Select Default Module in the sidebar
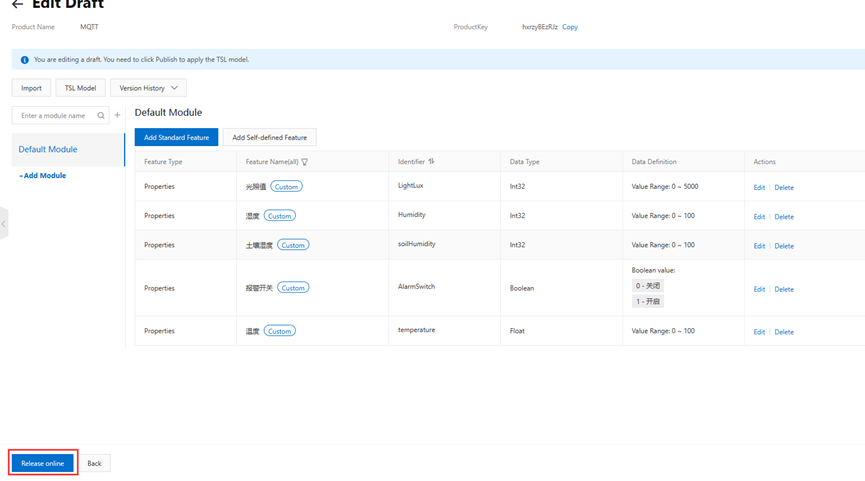The image size is (865, 481). point(68,149)
